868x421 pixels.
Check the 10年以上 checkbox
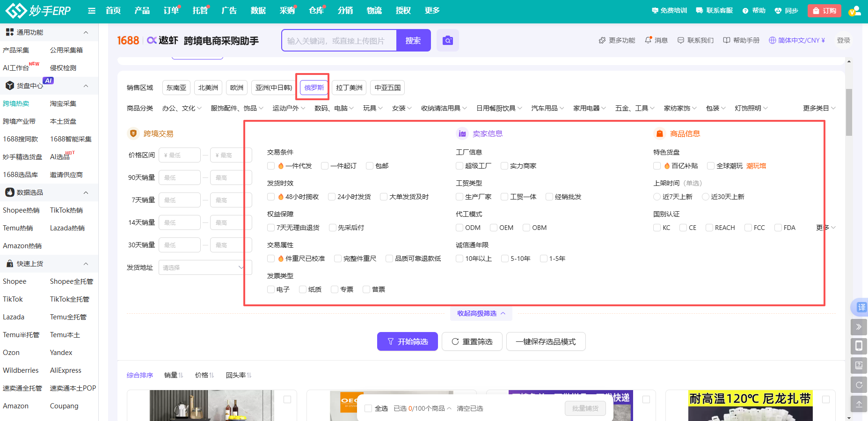[460, 259]
